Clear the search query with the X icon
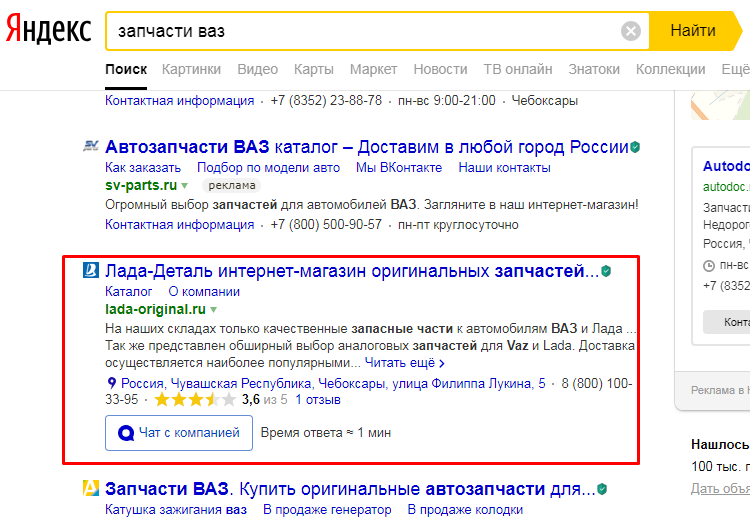Screen dimensions: 750x522 coord(630,31)
